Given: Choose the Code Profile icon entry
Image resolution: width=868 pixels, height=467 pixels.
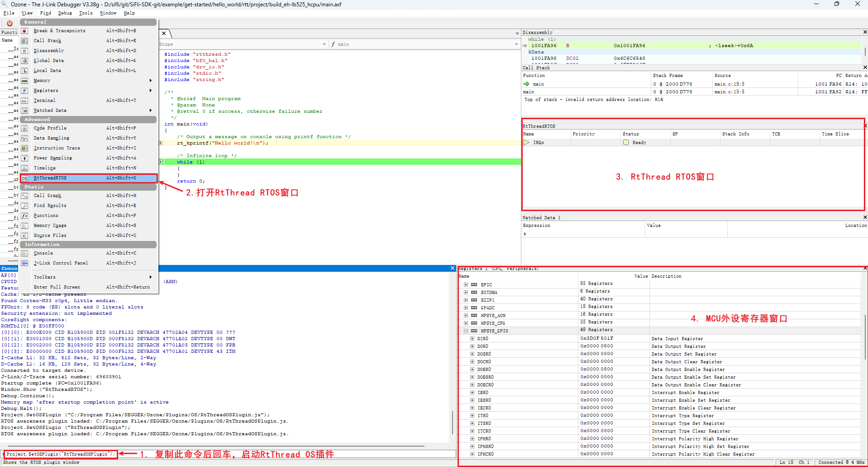Looking at the screenshot, I should [25, 128].
